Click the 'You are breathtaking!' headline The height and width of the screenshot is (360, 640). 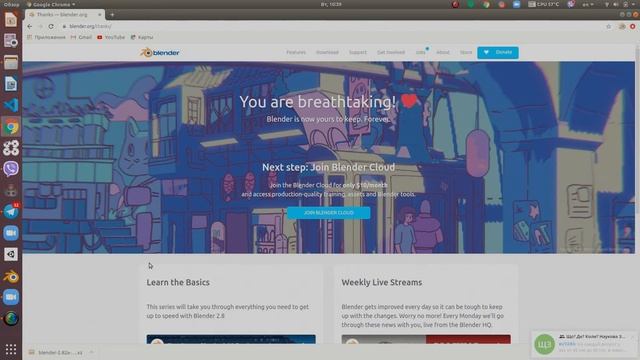pyautogui.click(x=318, y=102)
